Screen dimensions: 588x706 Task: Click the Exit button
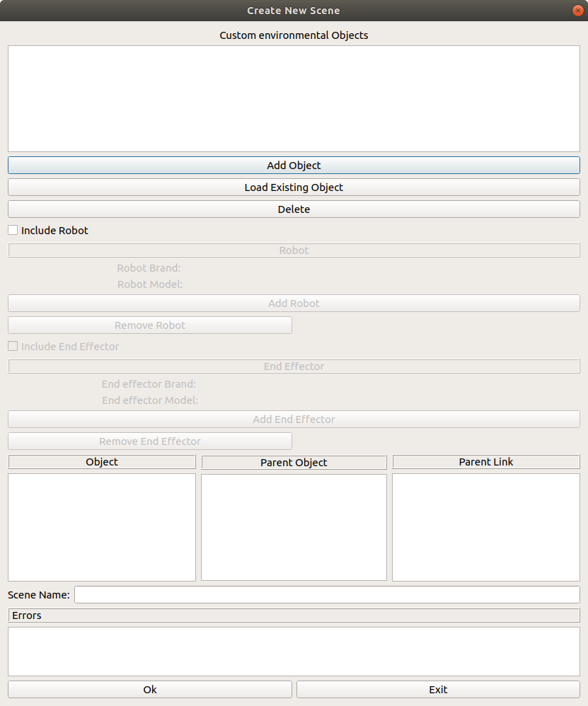438,689
